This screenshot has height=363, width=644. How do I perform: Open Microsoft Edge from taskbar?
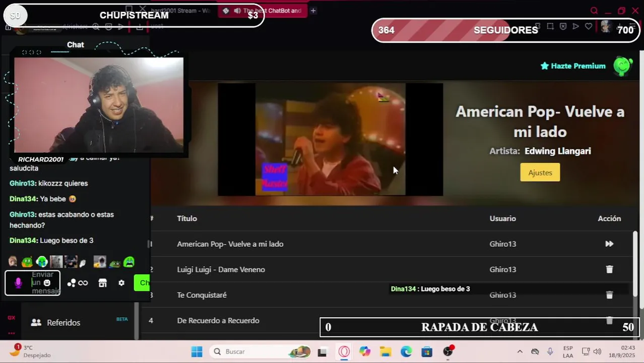click(406, 352)
